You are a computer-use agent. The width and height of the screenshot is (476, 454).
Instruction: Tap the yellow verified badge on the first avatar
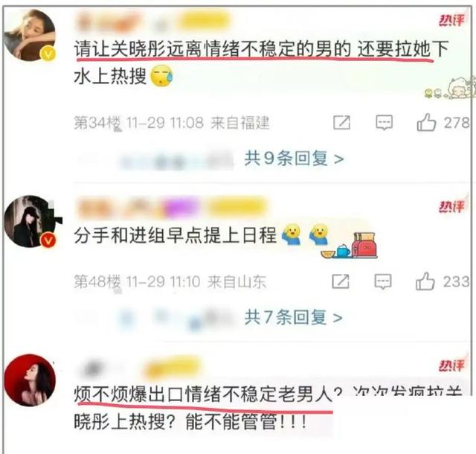coord(48,54)
